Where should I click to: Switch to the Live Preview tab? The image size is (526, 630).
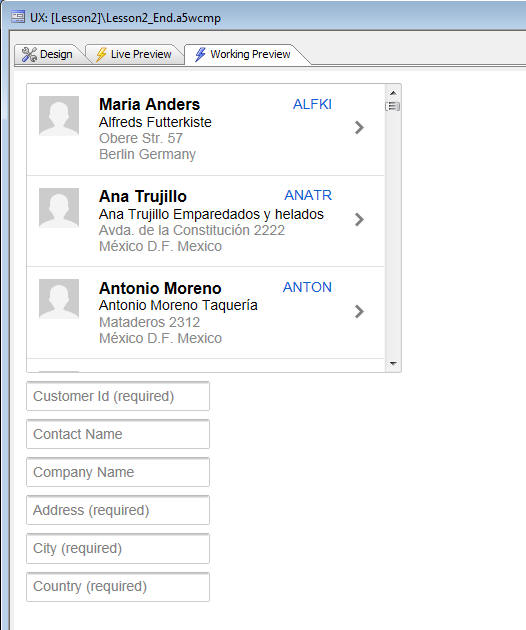tap(134, 54)
